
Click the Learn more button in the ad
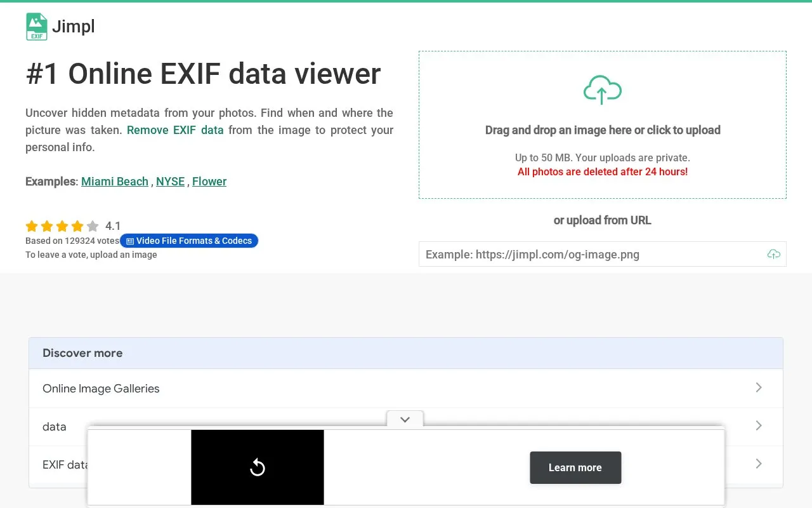(x=575, y=467)
